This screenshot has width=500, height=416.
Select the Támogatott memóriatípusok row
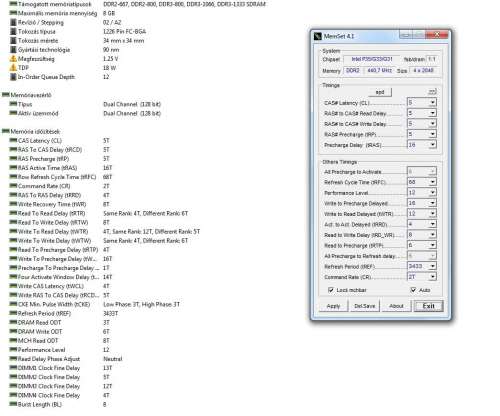[x=138, y=4]
